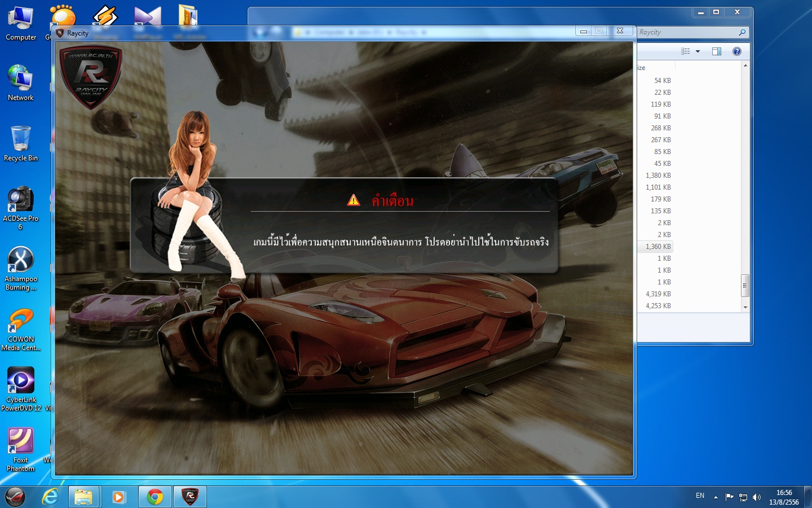Viewport: 812px width, 508px height.
Task: Select the CyberLink PowerDVD 12 shortcut
Action: coord(21,389)
